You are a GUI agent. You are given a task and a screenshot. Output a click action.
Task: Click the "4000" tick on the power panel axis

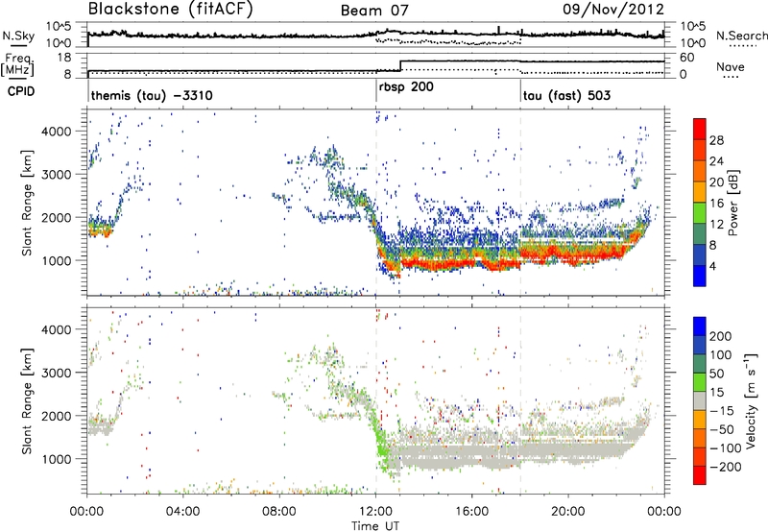click(57, 132)
